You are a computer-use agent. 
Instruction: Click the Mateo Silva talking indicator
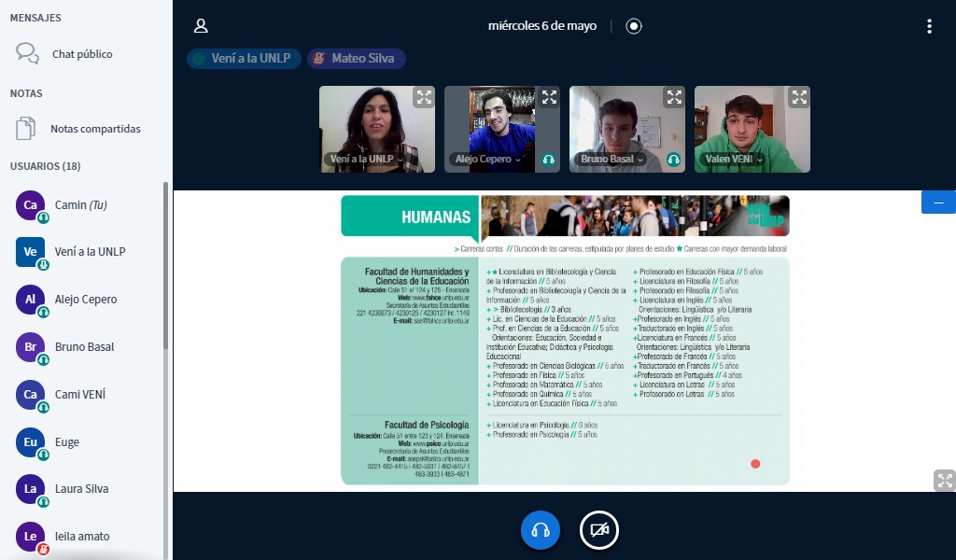pyautogui.click(x=357, y=59)
